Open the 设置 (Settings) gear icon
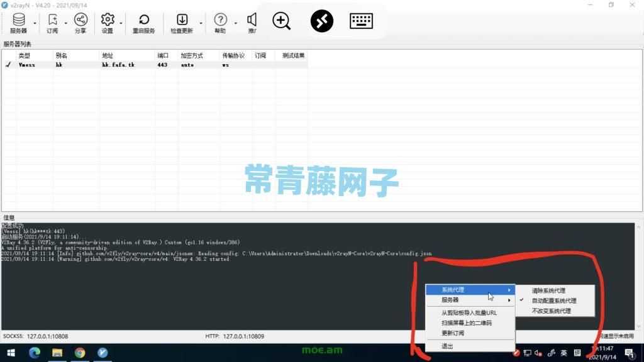This screenshot has height=362, width=644. pos(107,21)
